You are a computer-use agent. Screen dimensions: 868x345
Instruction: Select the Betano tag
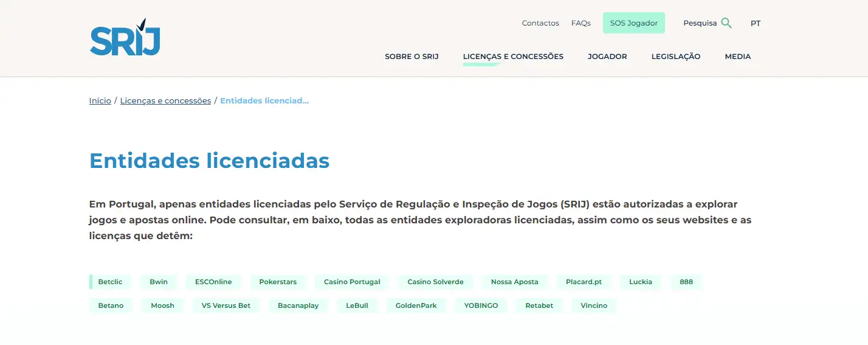coord(111,305)
